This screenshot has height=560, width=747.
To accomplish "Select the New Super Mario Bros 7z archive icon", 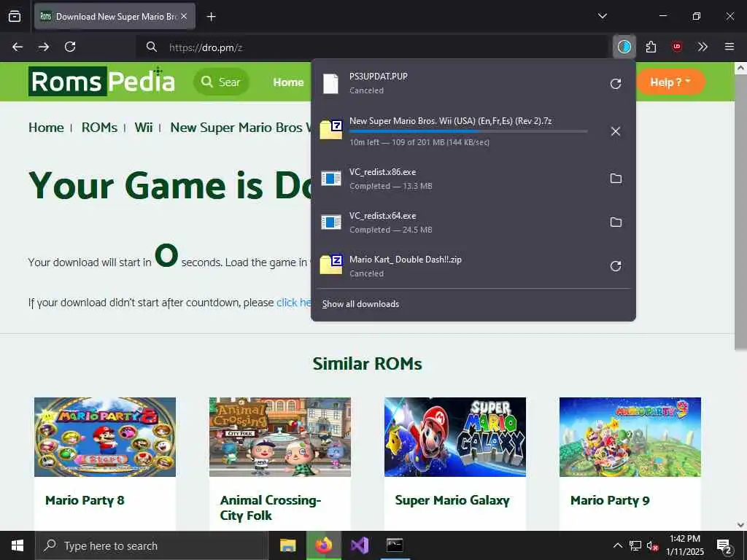I will pos(331,130).
